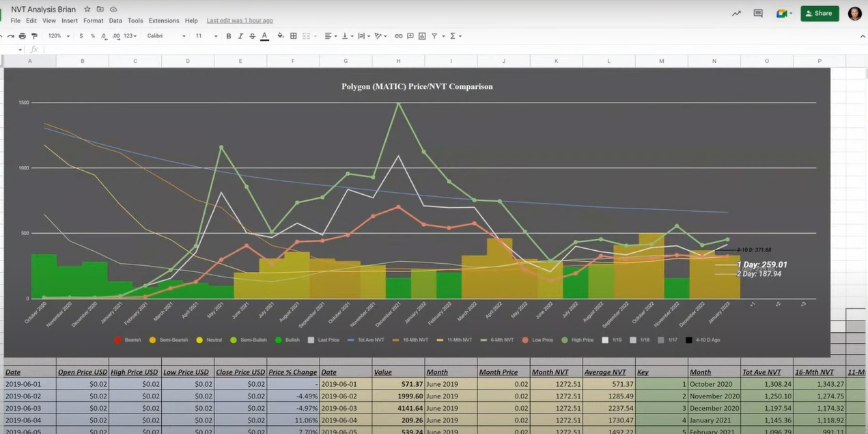Toggle bold formatting

228,36
